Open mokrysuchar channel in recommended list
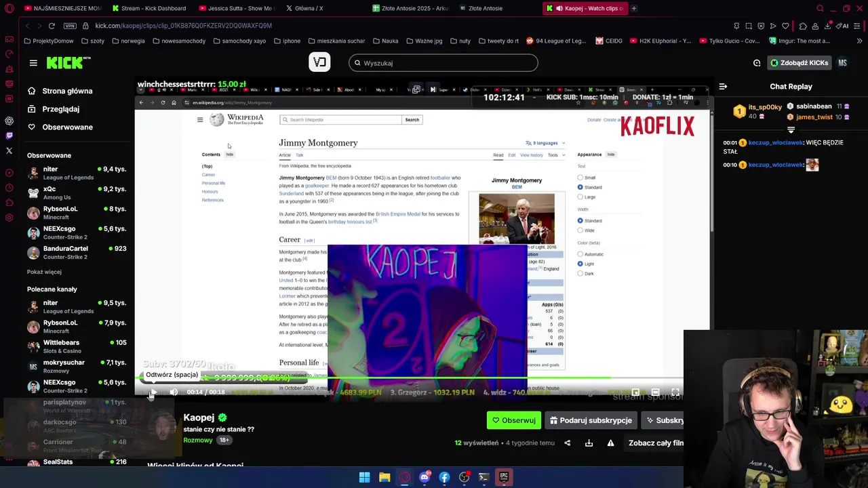Screen dimensions: 868x488 click(x=77, y=367)
